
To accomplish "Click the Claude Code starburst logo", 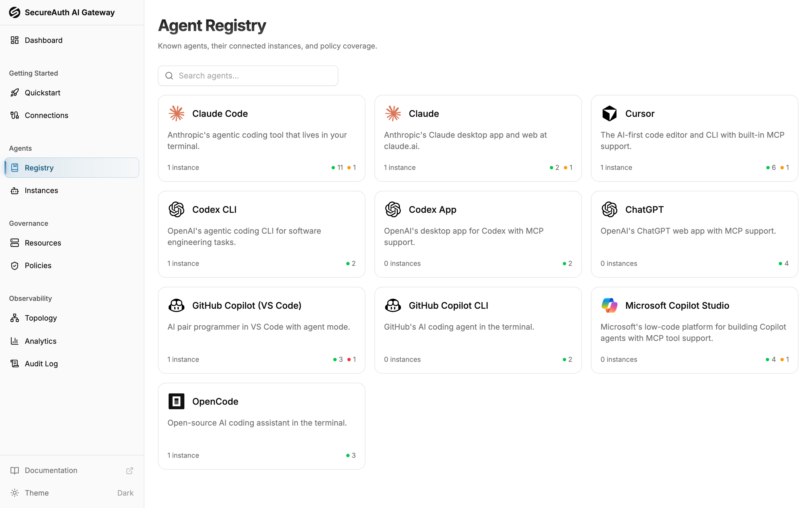I will [x=176, y=113].
